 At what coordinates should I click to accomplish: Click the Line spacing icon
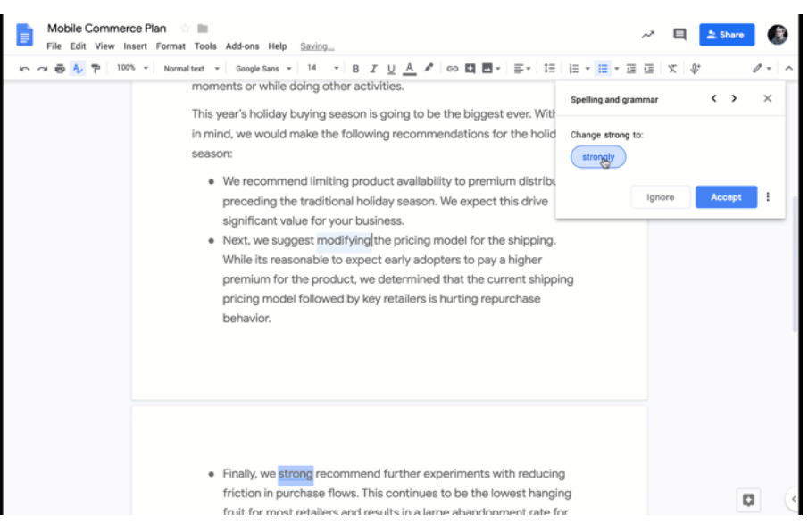[x=549, y=69]
